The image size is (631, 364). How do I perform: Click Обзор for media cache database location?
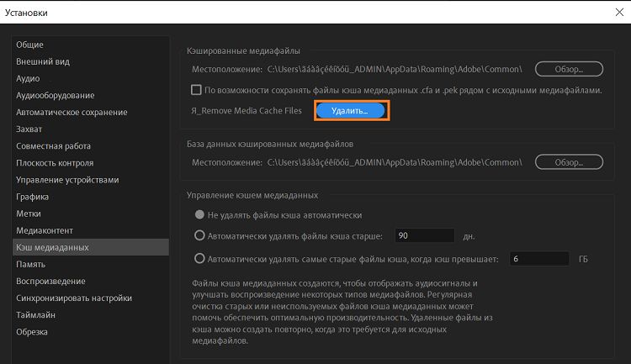coord(569,162)
